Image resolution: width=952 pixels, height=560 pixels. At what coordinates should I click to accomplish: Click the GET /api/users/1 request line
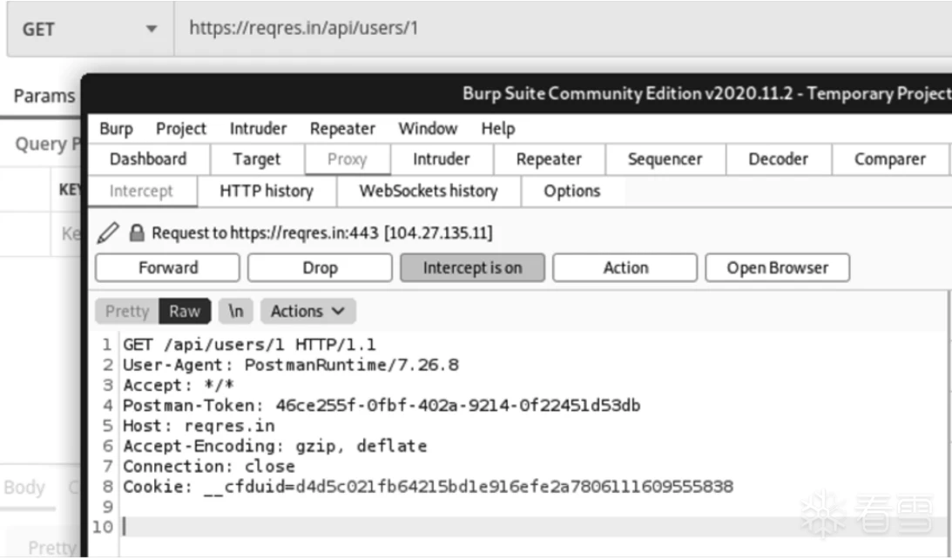point(249,345)
